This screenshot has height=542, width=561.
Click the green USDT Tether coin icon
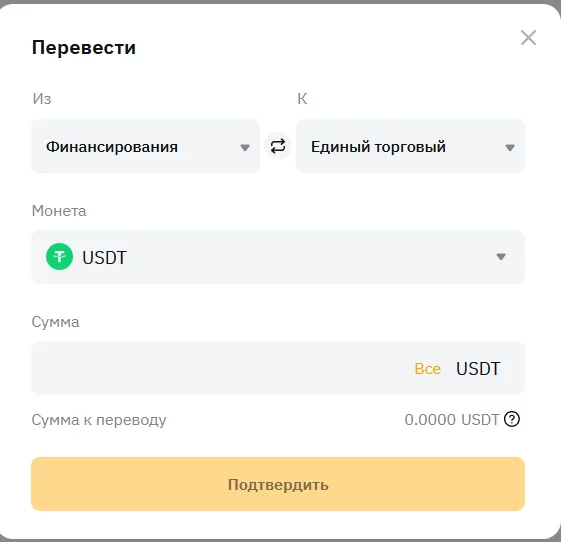(59, 257)
